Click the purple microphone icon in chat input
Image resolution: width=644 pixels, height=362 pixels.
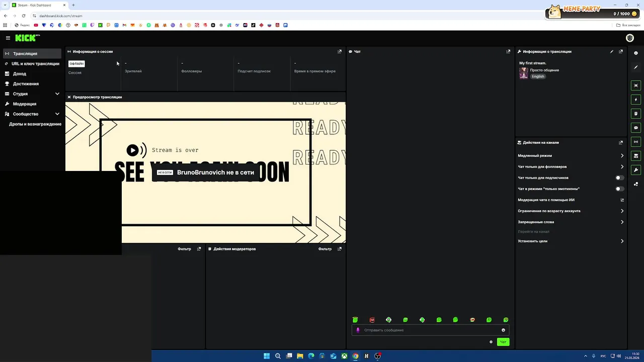(x=358, y=330)
